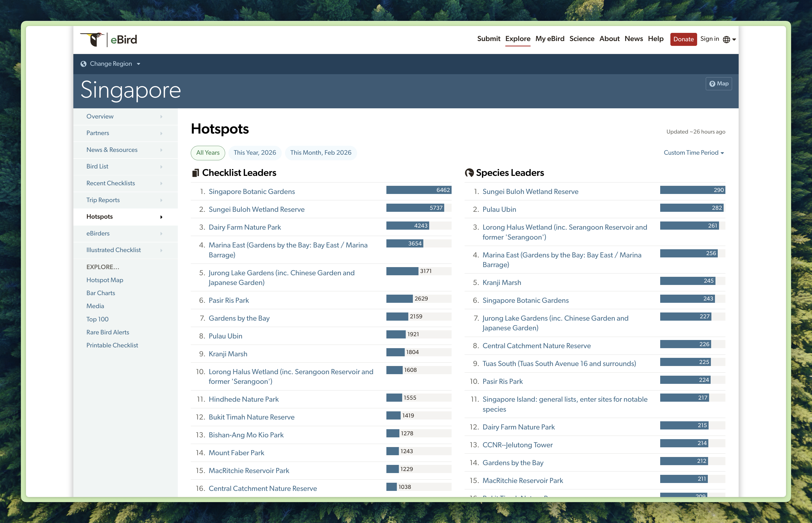
Task: Click the eBird bird logo
Action: pos(93,40)
